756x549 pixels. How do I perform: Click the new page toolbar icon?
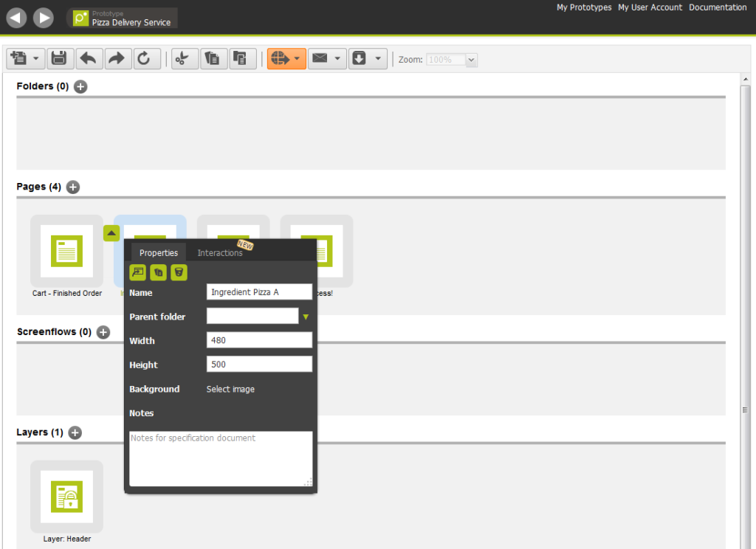tap(18, 59)
